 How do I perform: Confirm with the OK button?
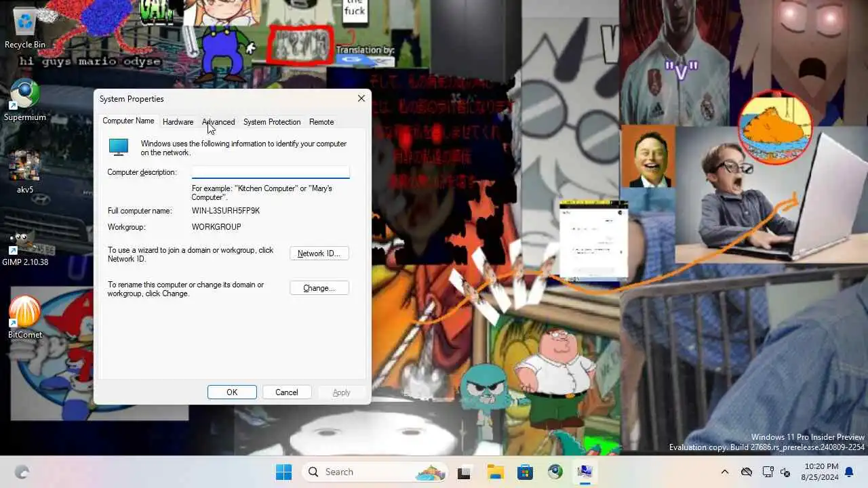coord(232,392)
